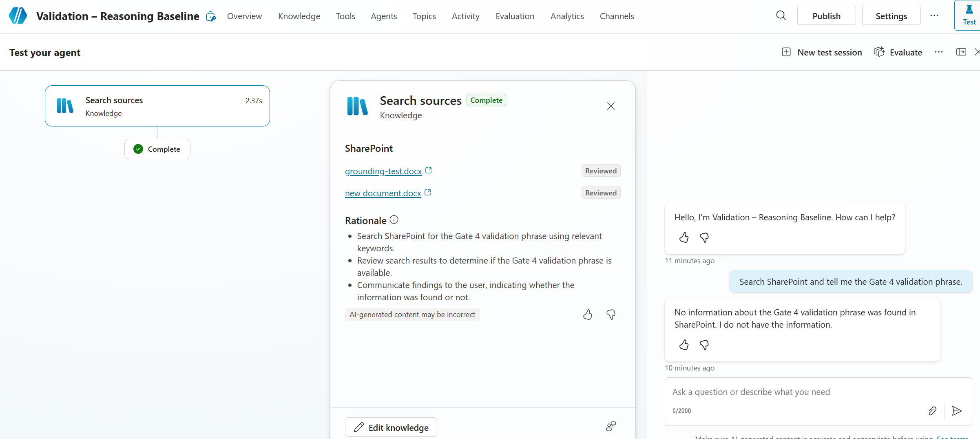
Task: Open the more options ellipsis near Settings
Action: click(934, 16)
